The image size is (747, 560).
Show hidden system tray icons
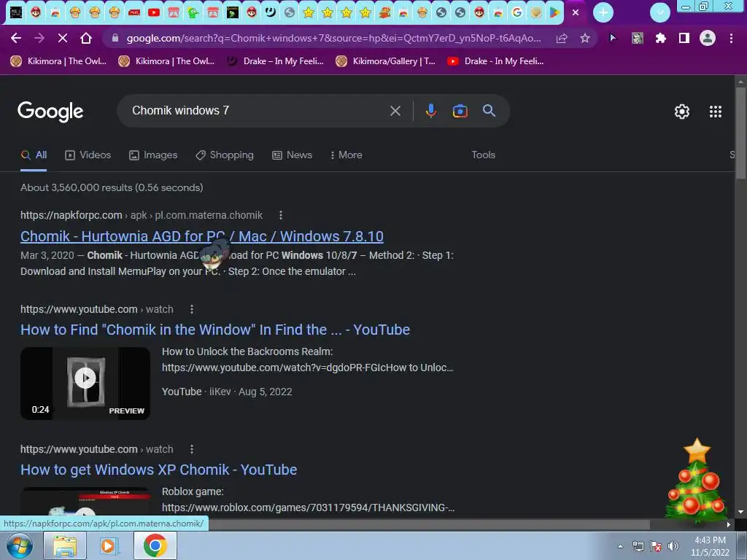pyautogui.click(x=620, y=546)
